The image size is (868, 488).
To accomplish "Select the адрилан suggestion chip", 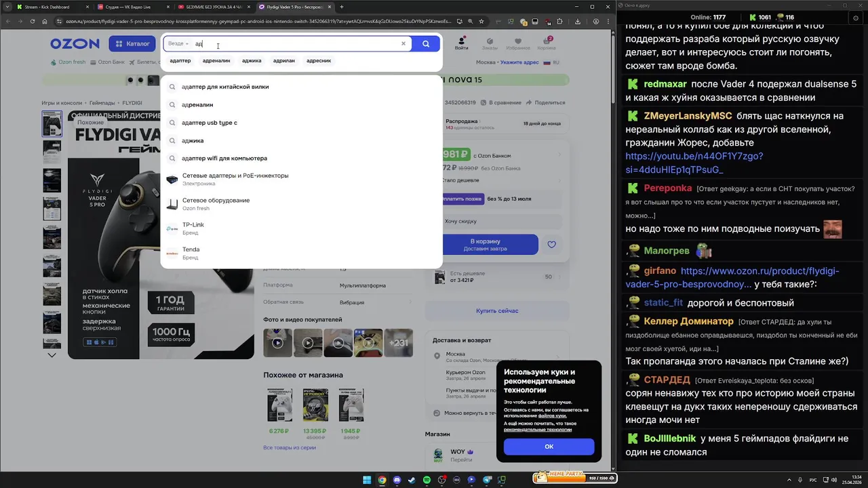I will (x=284, y=60).
